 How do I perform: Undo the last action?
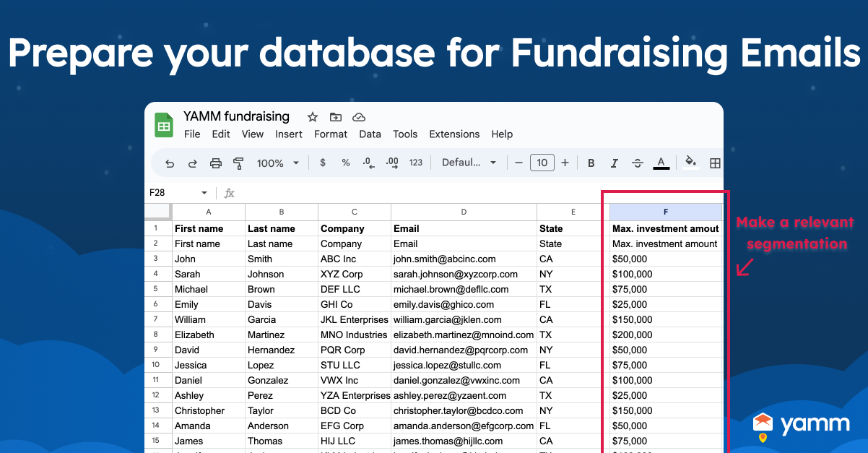[x=170, y=163]
